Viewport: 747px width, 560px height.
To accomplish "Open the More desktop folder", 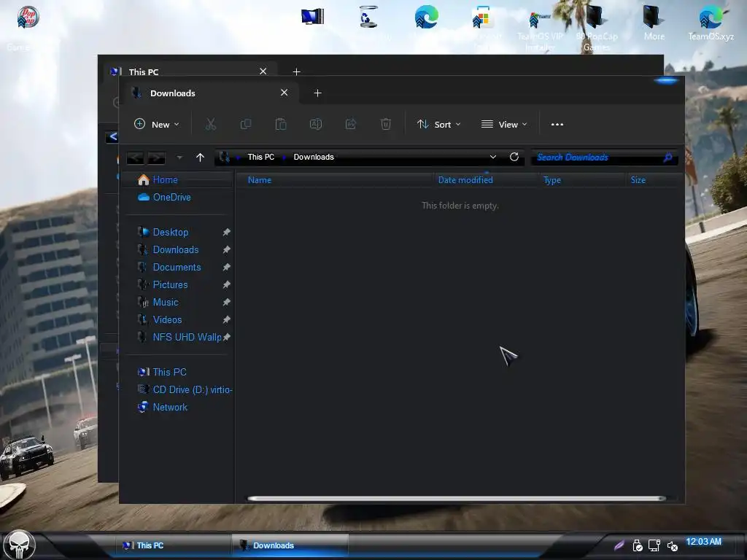I will (x=654, y=24).
